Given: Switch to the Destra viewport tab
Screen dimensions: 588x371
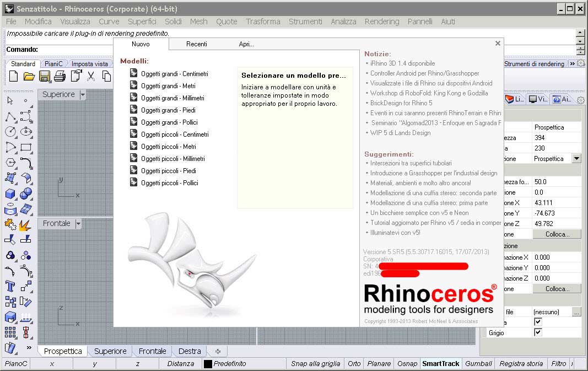Looking at the screenshot, I should [x=190, y=351].
